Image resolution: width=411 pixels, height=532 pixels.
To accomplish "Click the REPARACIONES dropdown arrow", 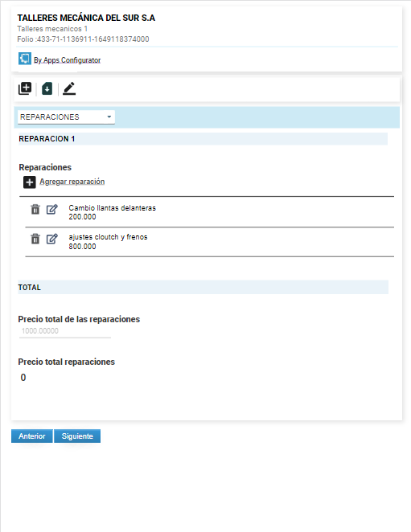I will [x=109, y=117].
